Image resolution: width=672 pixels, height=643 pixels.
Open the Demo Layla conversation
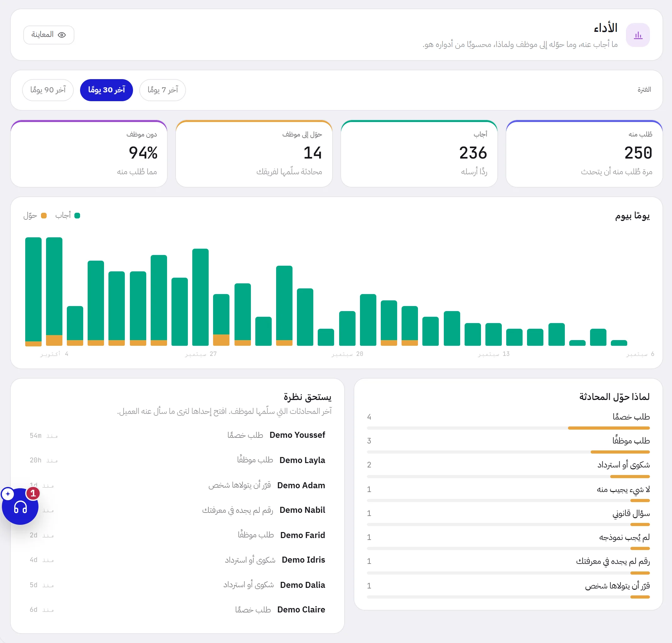[177, 460]
